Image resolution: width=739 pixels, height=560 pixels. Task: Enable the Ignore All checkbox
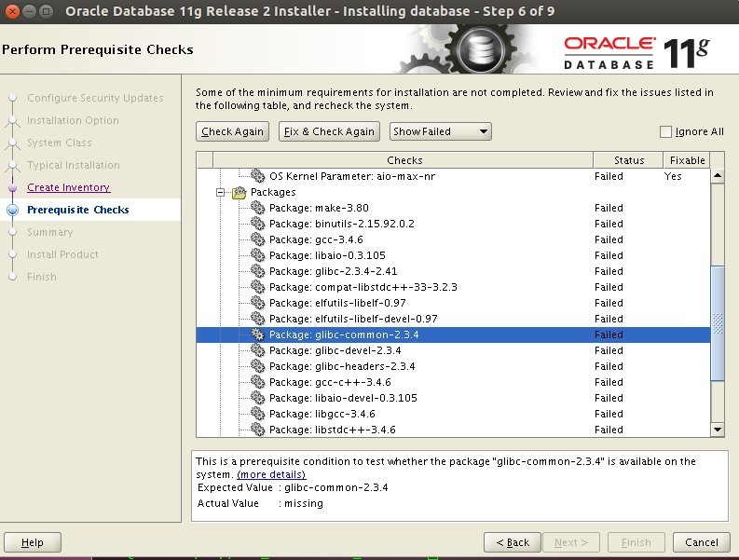(665, 131)
